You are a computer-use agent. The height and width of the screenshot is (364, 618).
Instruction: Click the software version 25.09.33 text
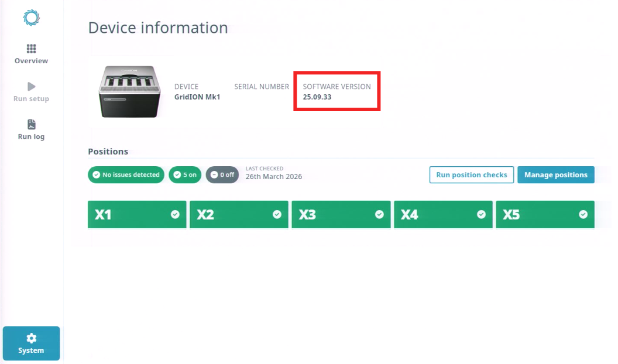pyautogui.click(x=317, y=97)
